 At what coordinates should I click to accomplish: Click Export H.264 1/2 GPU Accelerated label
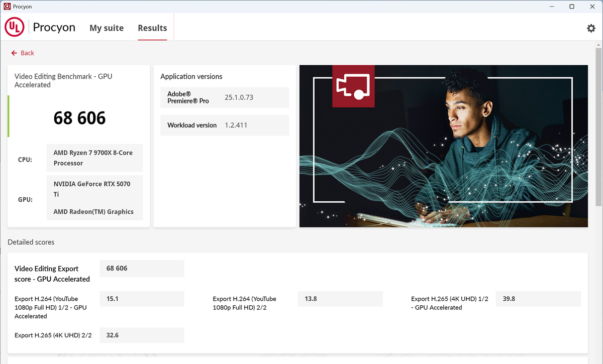51,307
